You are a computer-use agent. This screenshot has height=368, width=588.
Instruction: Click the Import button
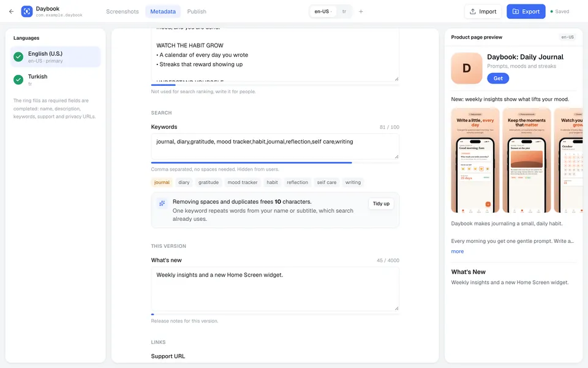[x=483, y=11]
